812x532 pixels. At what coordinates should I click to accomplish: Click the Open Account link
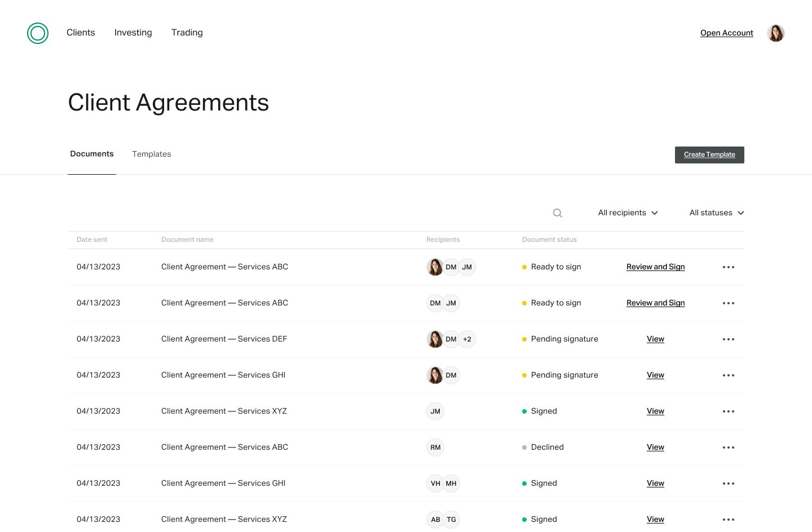pos(726,33)
